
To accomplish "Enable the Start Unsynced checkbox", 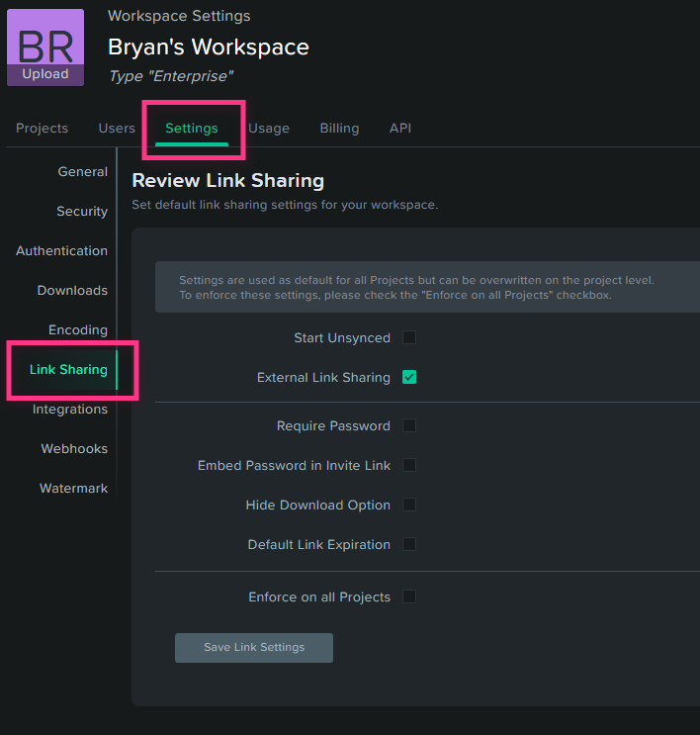I will tap(409, 337).
